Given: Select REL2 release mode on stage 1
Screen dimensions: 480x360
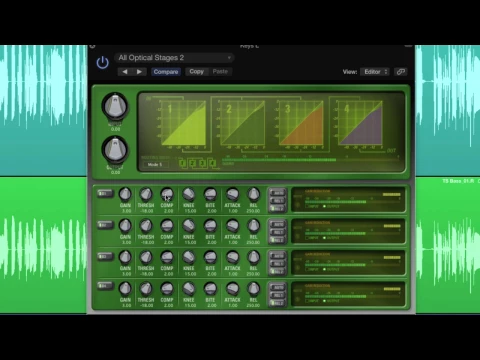Looking at the screenshot, I should tap(278, 209).
